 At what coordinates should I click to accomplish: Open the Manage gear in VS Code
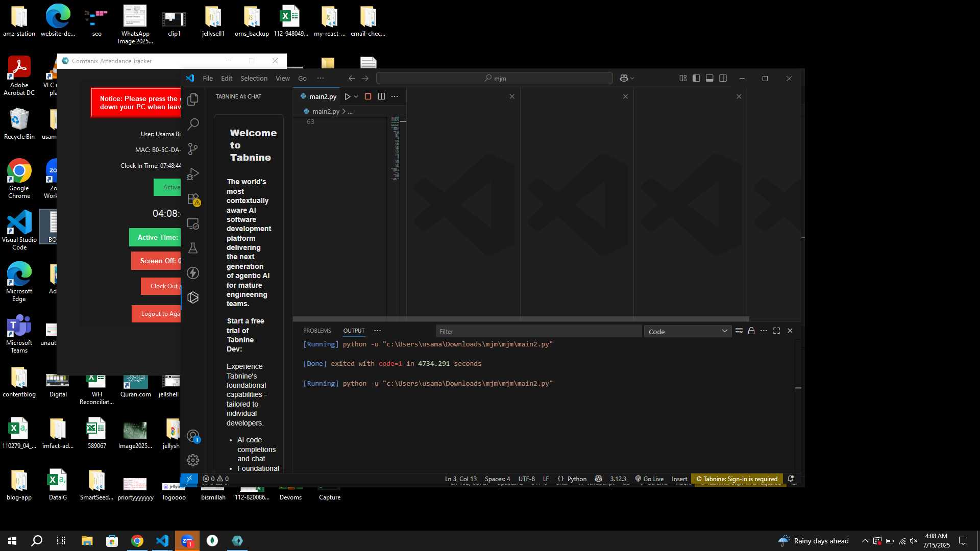tap(193, 460)
